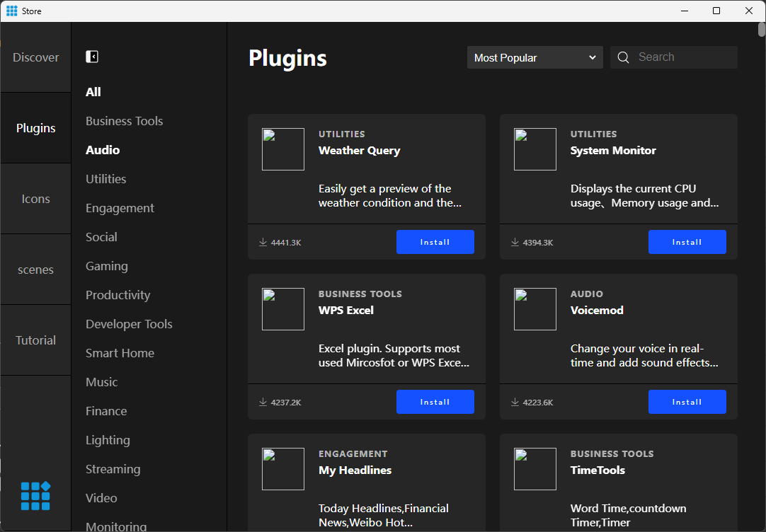Image resolution: width=766 pixels, height=532 pixels.
Task: Open the Voicemod plugin thumbnail
Action: [535, 309]
